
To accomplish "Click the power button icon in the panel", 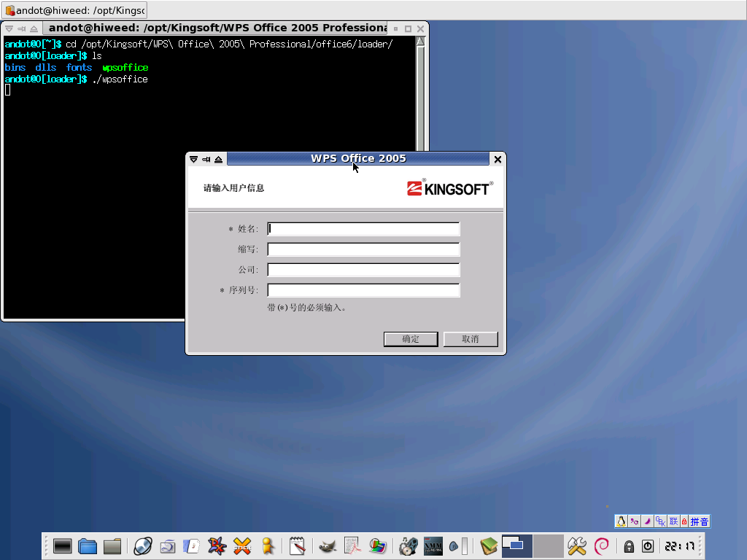I will 648,546.
